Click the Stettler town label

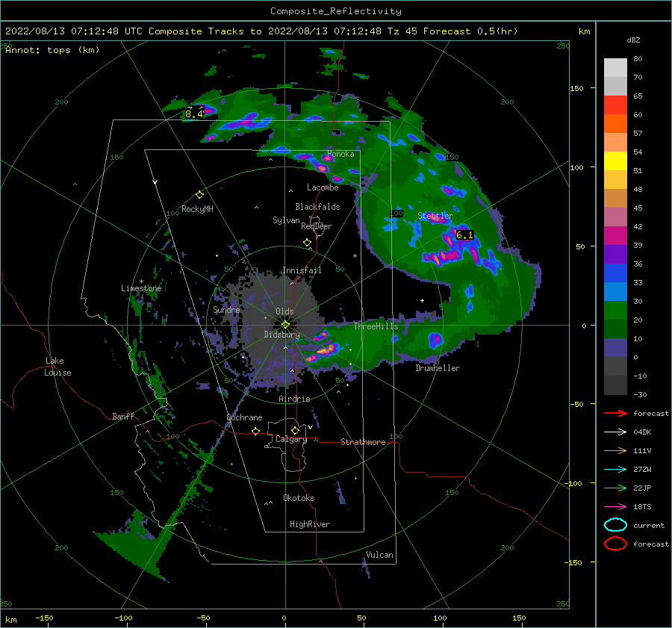tap(435, 216)
